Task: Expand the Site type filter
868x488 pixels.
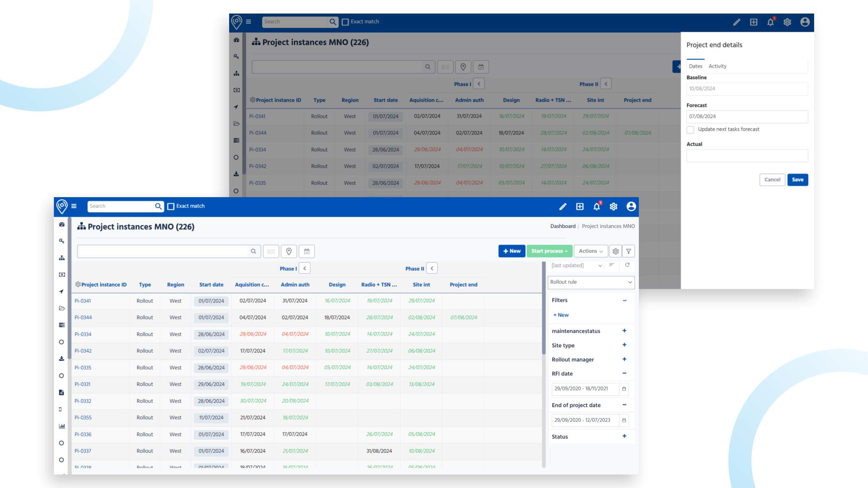Action: click(x=624, y=345)
